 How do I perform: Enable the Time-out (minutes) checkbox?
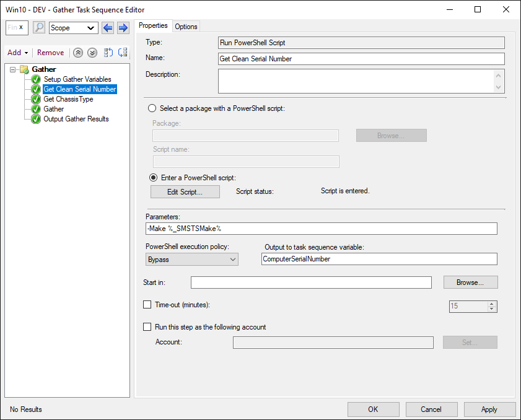click(x=147, y=305)
